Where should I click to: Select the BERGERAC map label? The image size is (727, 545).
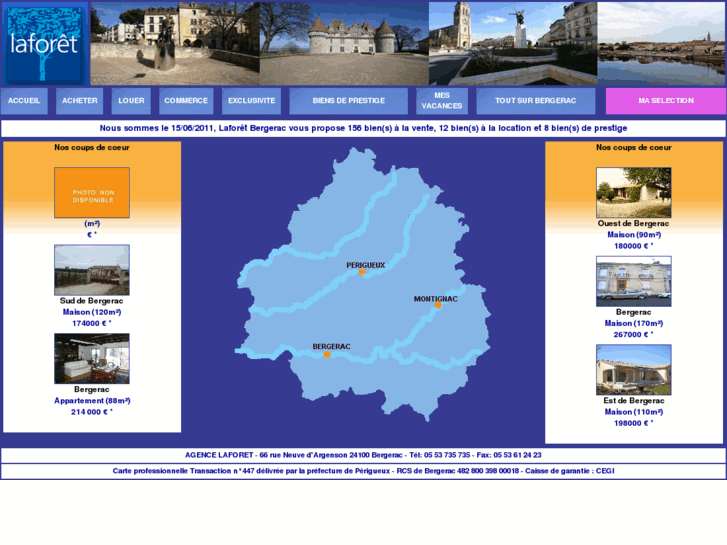[331, 346]
